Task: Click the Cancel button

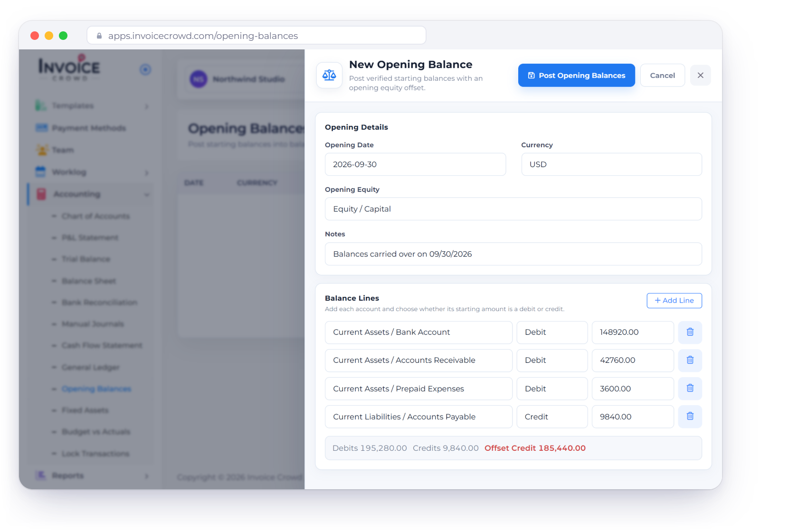Action: pyautogui.click(x=662, y=75)
